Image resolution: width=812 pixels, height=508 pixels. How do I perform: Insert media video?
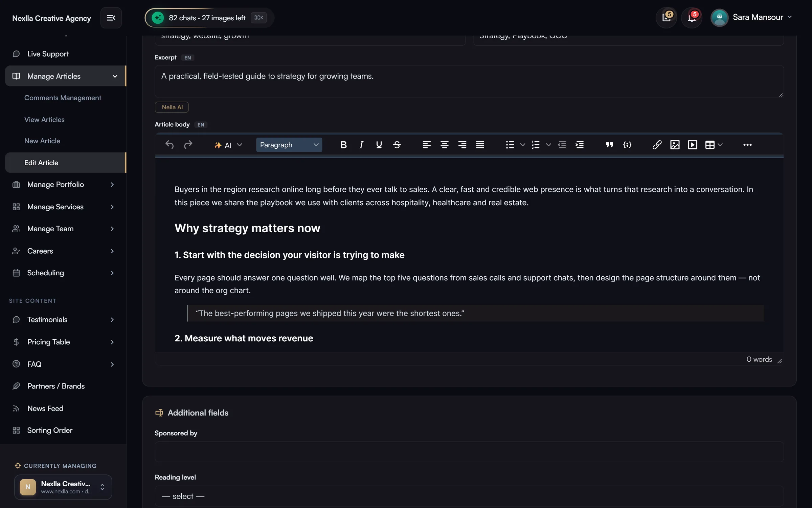(x=693, y=145)
